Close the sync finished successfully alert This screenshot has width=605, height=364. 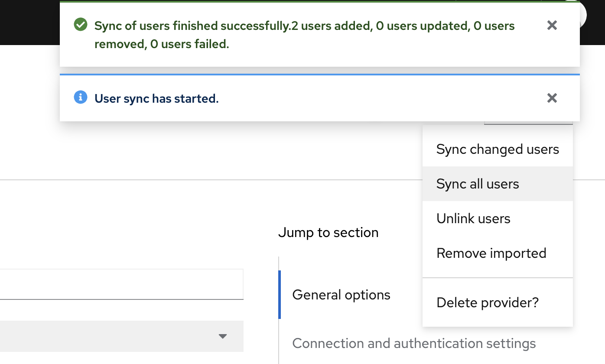(552, 25)
